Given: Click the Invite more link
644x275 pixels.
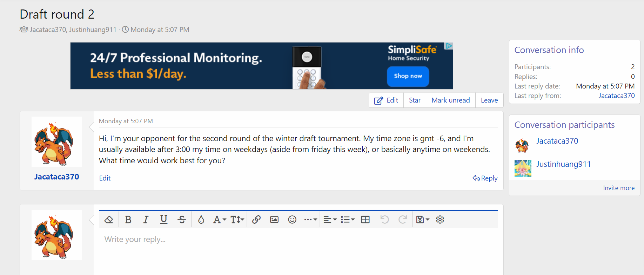Looking at the screenshot, I should [x=618, y=188].
